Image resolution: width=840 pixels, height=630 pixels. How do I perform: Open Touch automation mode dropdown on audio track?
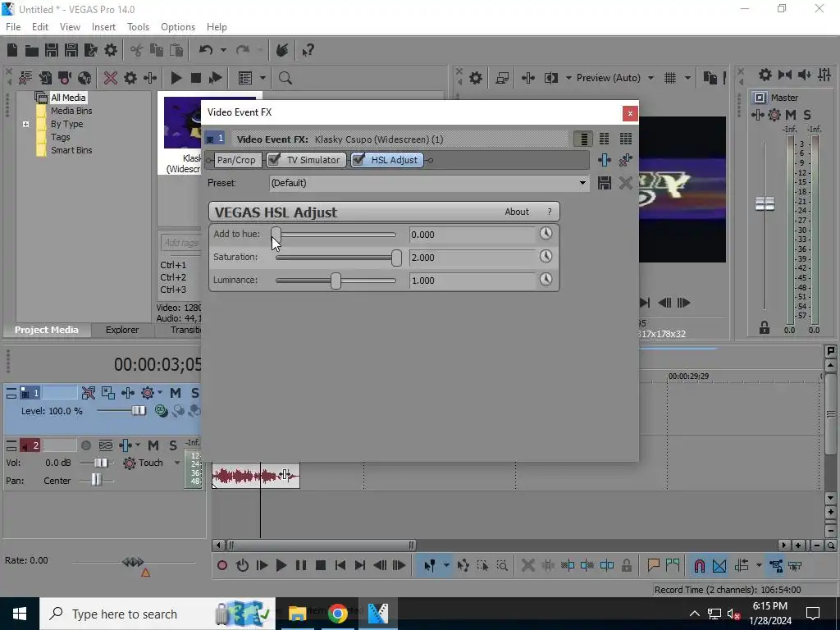177,463
